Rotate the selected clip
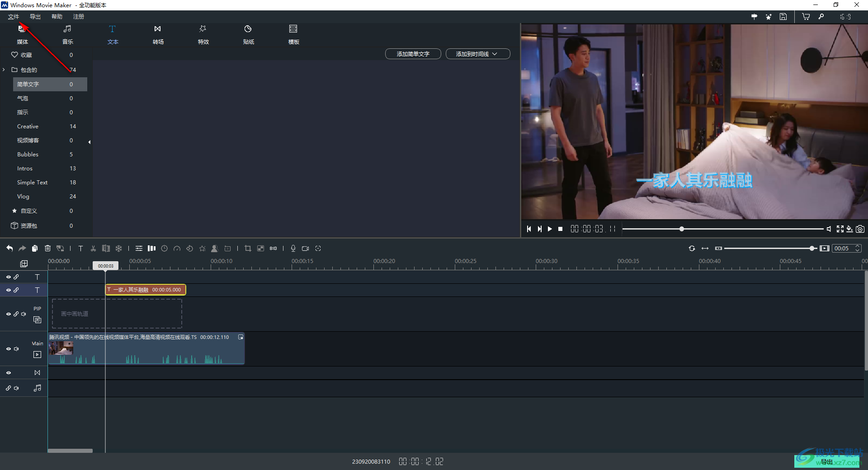 pyautogui.click(x=189, y=248)
